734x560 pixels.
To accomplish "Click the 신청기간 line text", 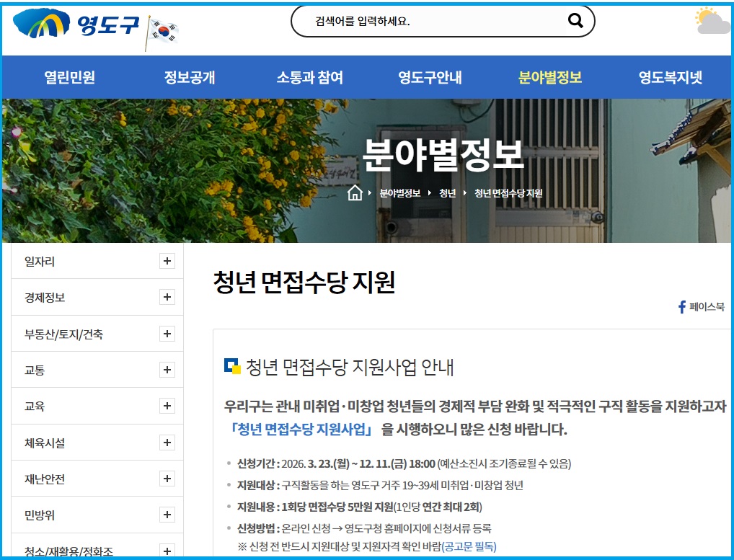I will tap(404, 463).
